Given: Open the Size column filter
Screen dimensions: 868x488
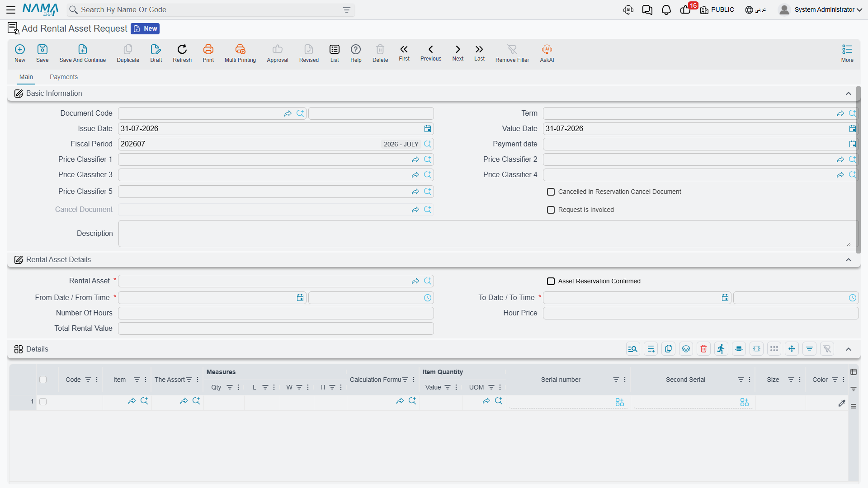Looking at the screenshot, I should [791, 380].
